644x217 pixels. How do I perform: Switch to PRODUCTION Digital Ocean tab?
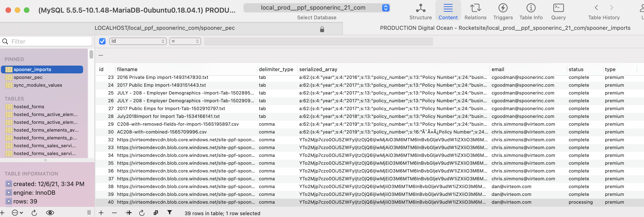505,28
